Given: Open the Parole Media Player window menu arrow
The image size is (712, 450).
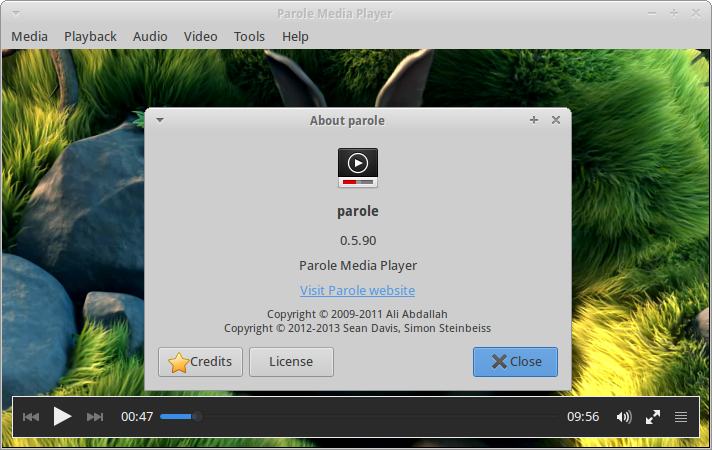Looking at the screenshot, I should pyautogui.click(x=16, y=14).
